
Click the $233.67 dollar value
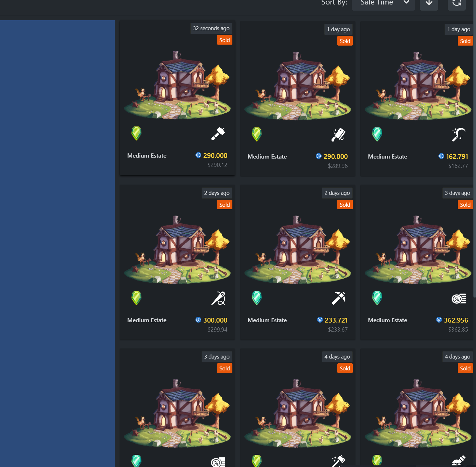[x=338, y=330]
